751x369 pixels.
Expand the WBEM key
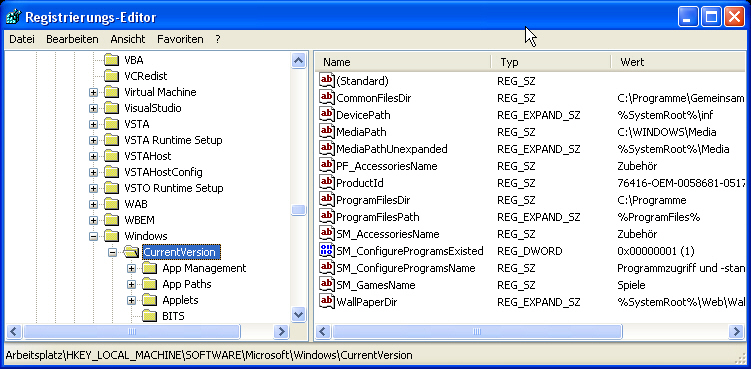point(93,220)
